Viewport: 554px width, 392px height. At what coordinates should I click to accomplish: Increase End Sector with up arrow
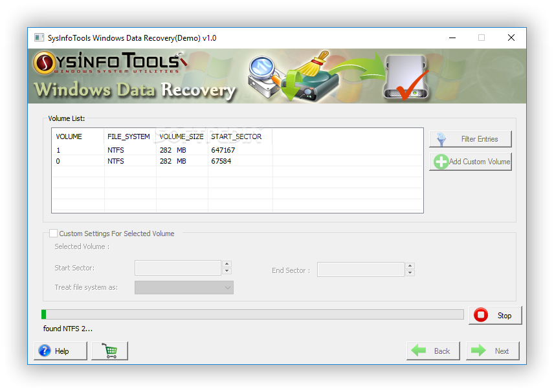[x=410, y=266]
